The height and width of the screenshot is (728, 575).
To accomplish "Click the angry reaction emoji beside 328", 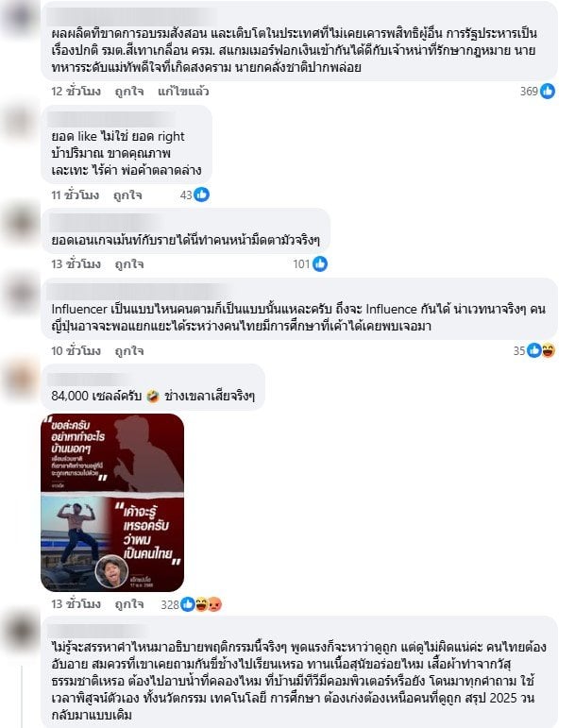I will [214, 604].
